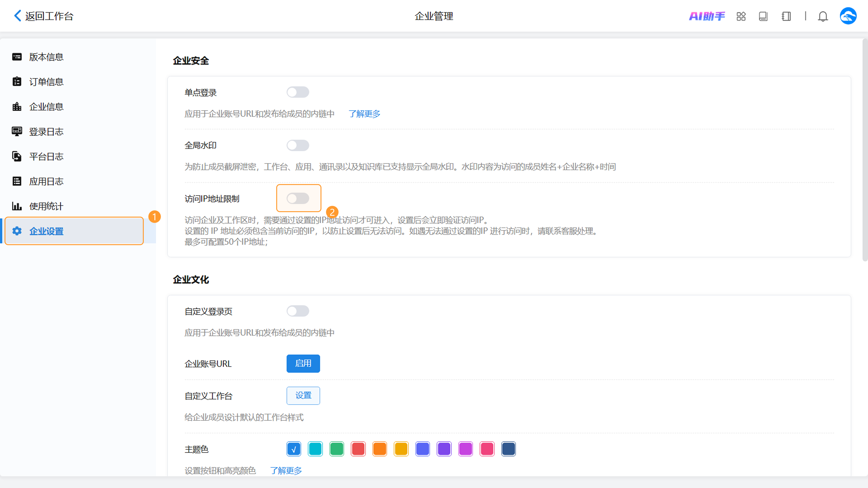Select 平台日志 menu entry

pos(78,156)
